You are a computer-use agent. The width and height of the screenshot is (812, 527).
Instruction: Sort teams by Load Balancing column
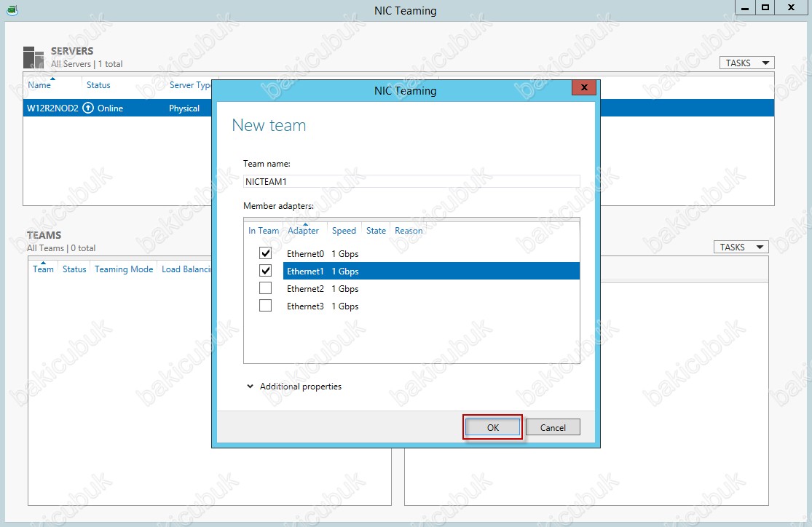[x=186, y=269]
